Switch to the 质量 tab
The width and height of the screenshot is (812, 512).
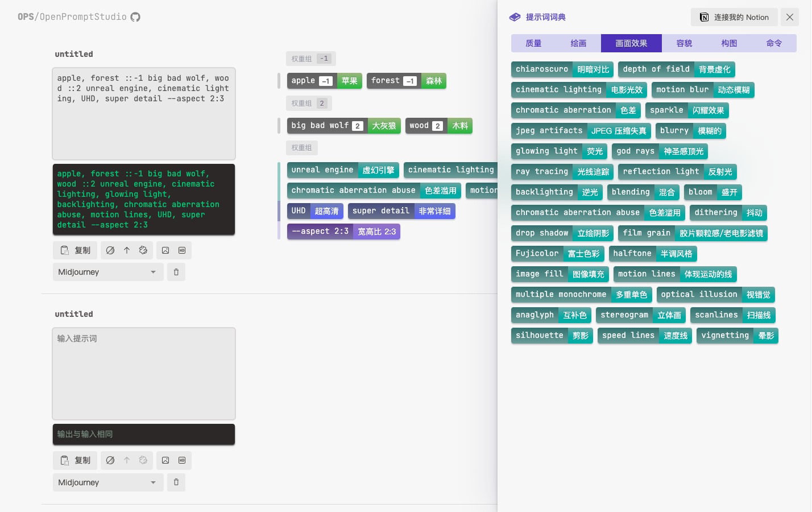[533, 43]
